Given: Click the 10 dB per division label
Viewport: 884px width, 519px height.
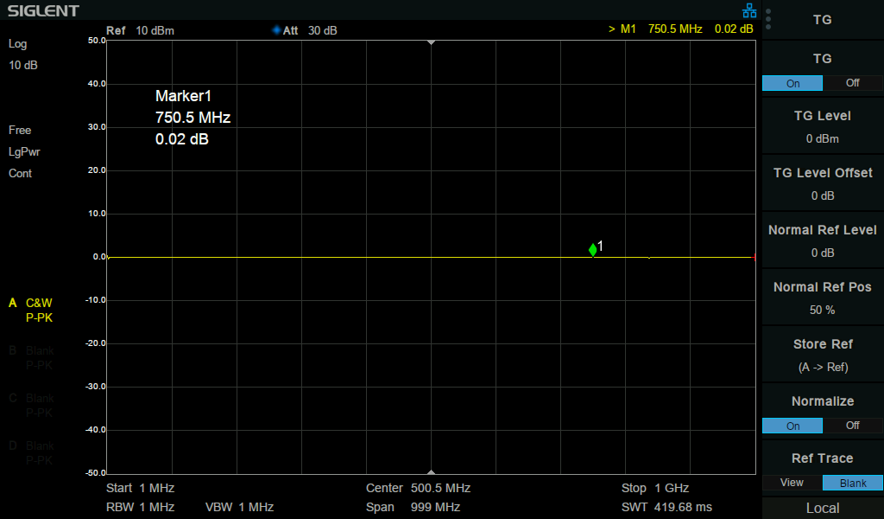Looking at the screenshot, I should click(23, 65).
